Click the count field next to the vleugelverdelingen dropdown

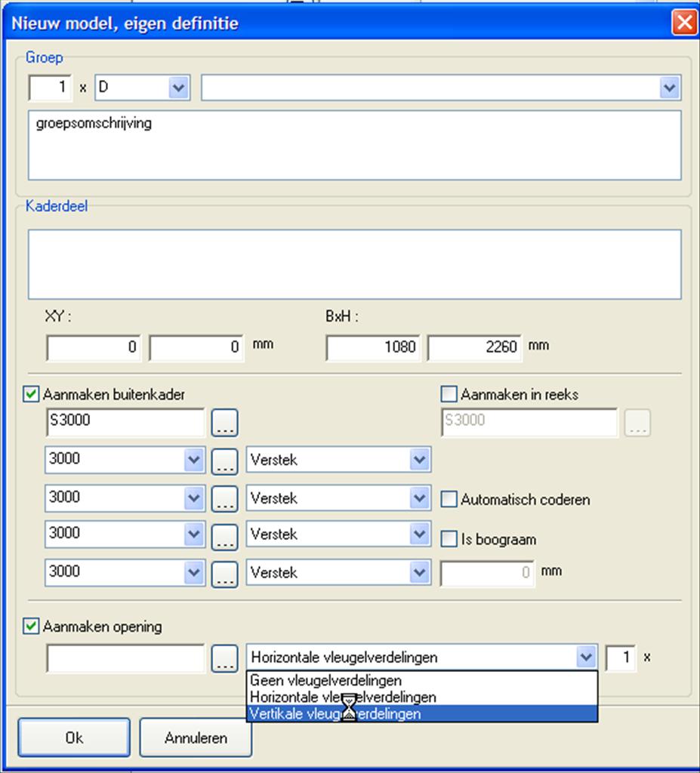[621, 658]
